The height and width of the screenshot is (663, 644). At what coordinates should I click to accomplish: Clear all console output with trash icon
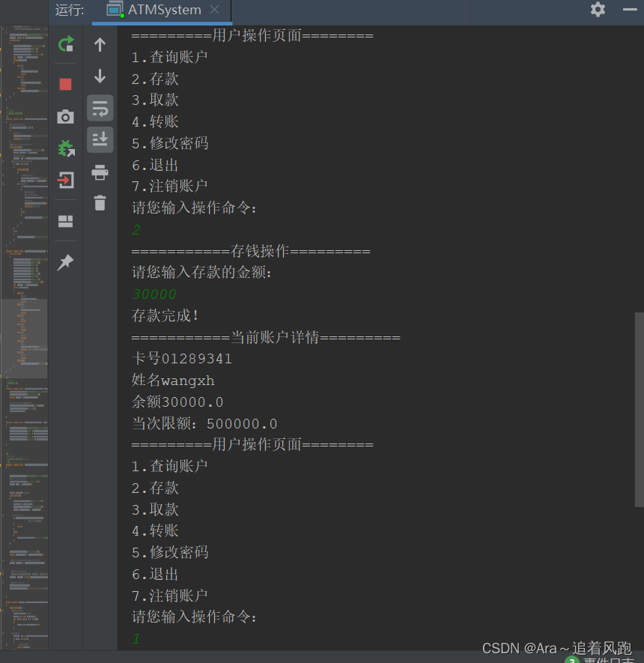pyautogui.click(x=100, y=203)
